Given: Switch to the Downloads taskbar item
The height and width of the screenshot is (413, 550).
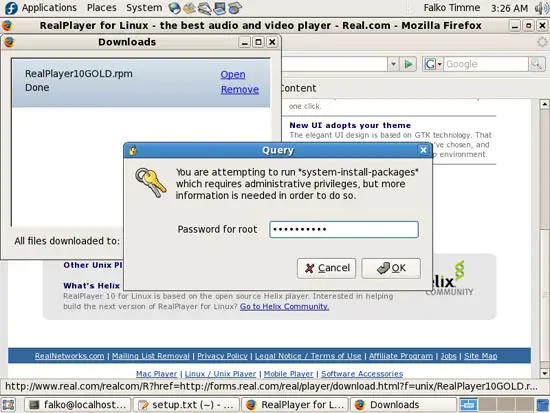Looking at the screenshot, I should [404, 405].
